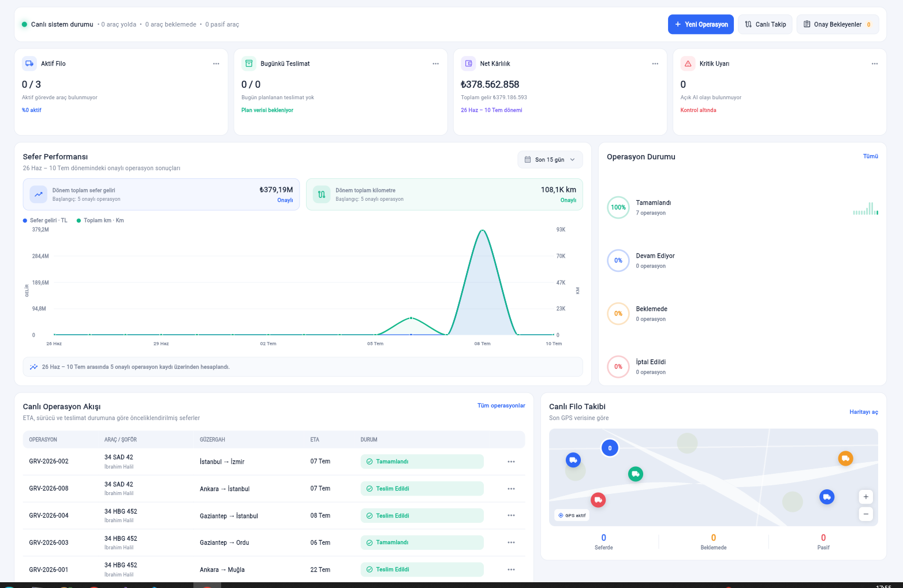This screenshot has height=588, width=903.
Task: Open row menu for GRV-2026-002
Action: [511, 462]
